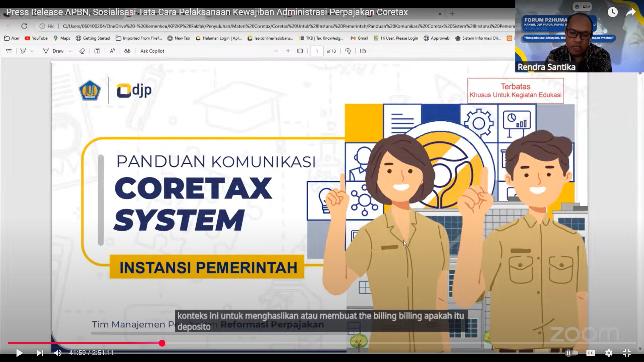Click the Read aloud icon
The image size is (644, 362).
(x=112, y=51)
